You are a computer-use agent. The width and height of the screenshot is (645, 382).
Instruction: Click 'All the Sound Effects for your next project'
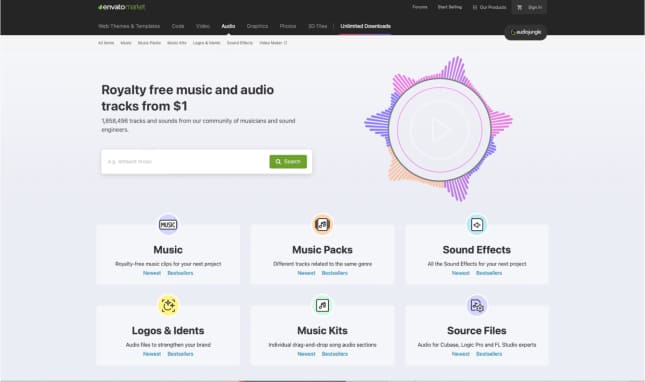coord(477,264)
